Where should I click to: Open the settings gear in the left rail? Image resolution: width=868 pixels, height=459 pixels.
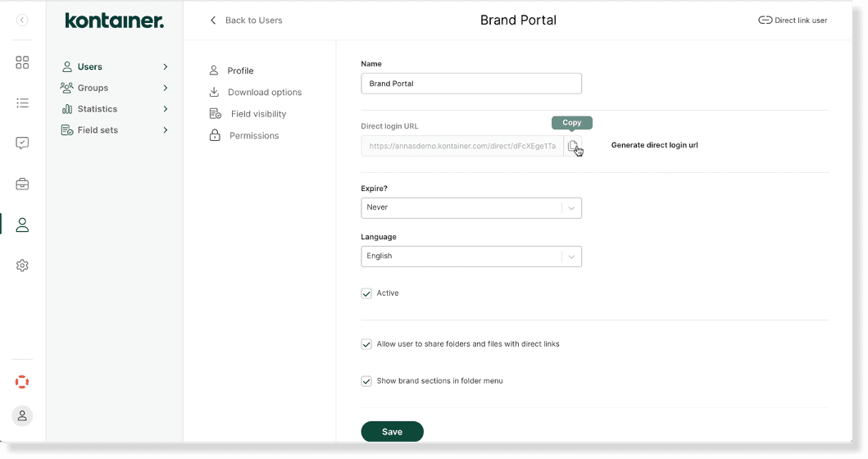tap(22, 266)
